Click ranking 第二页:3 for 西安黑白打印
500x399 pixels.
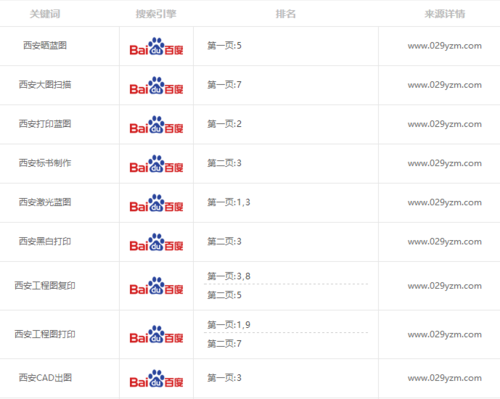click(224, 241)
